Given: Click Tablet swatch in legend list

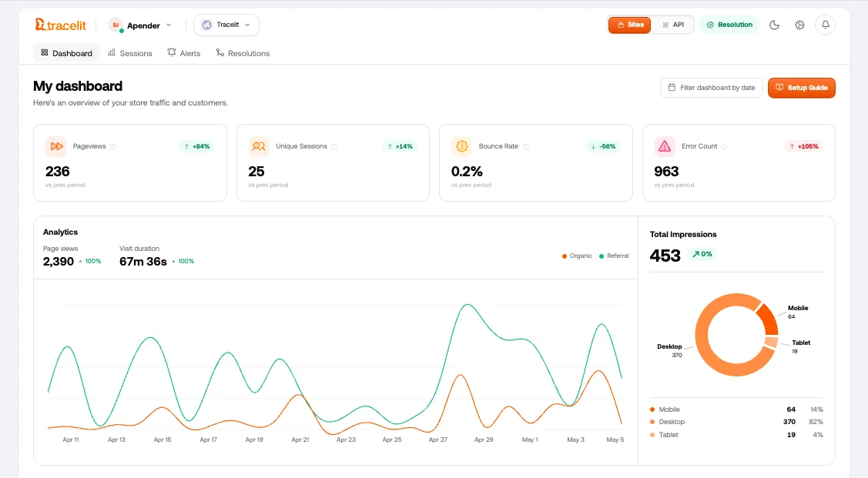Looking at the screenshot, I should click(652, 435).
